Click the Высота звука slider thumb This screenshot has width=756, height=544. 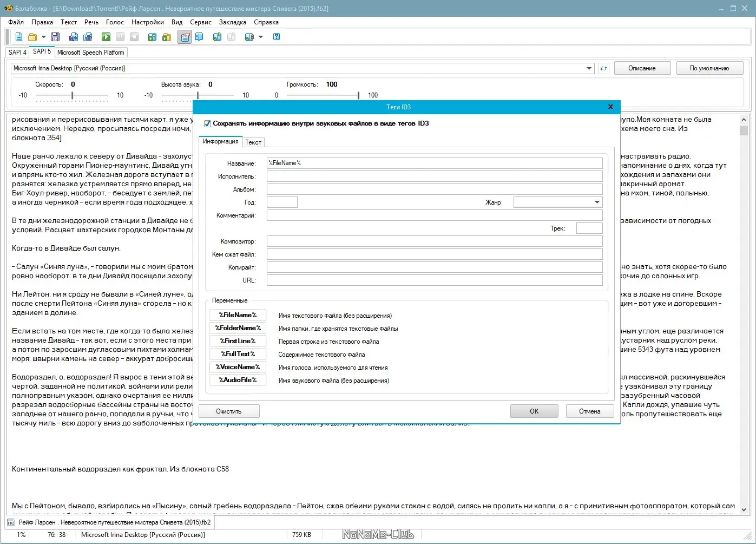click(x=198, y=95)
